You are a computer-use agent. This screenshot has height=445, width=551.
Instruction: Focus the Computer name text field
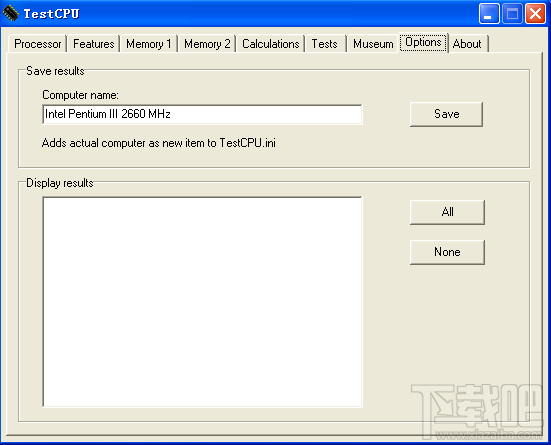point(202,114)
